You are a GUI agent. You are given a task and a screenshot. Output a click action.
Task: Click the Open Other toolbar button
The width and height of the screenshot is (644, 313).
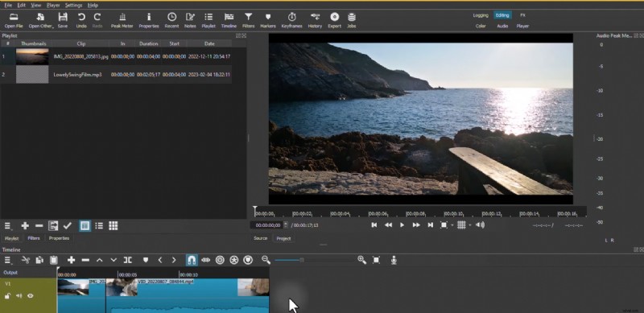tap(41, 20)
